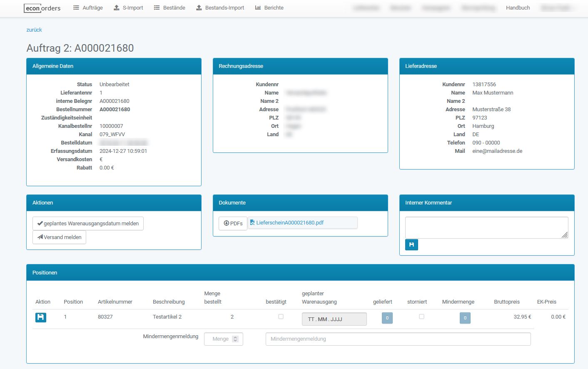Save position 1 with the disk icon

[x=41, y=317]
